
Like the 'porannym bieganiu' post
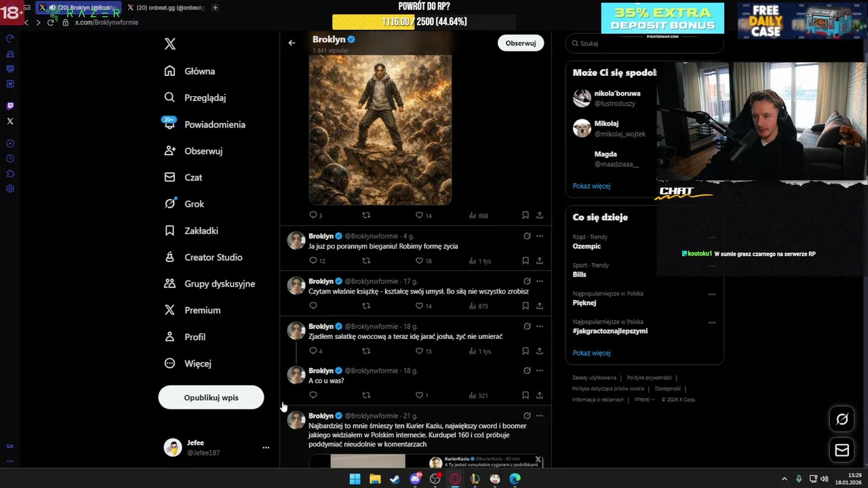click(x=419, y=260)
